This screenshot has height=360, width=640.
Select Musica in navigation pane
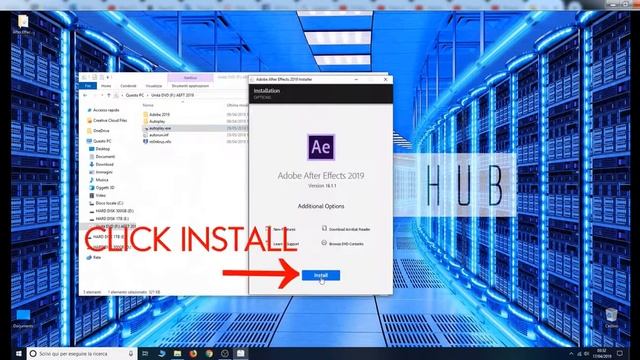(102, 180)
